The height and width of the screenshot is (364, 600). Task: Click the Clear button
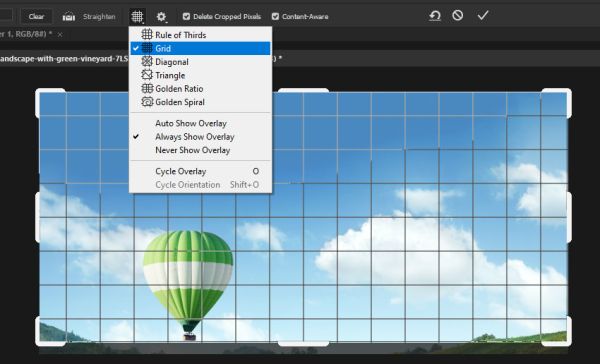(36, 16)
